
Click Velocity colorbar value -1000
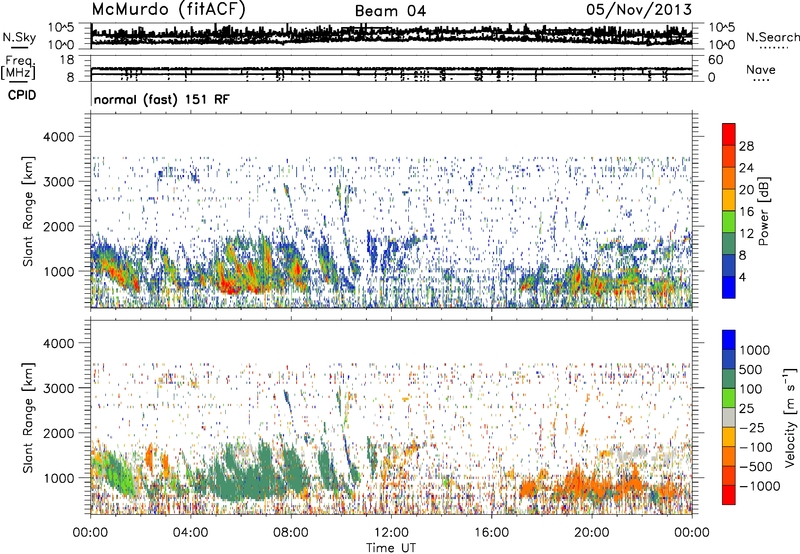tap(759, 486)
